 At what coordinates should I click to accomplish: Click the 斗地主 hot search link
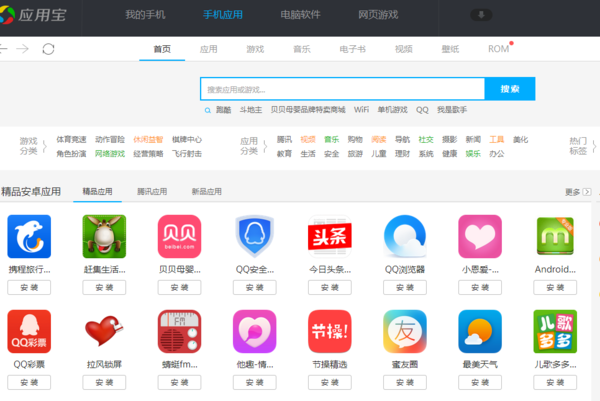coord(251,110)
